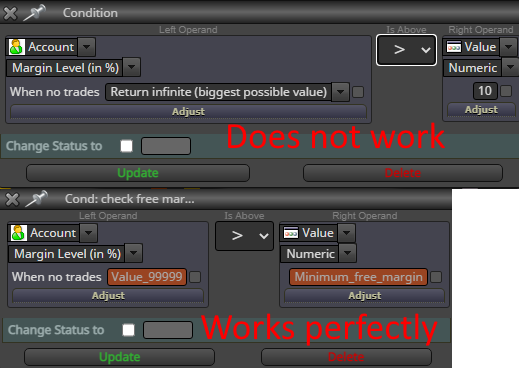The image size is (519, 368).
Task: Click 'Cond: check free mar...' panel title
Action: [x=129, y=199]
